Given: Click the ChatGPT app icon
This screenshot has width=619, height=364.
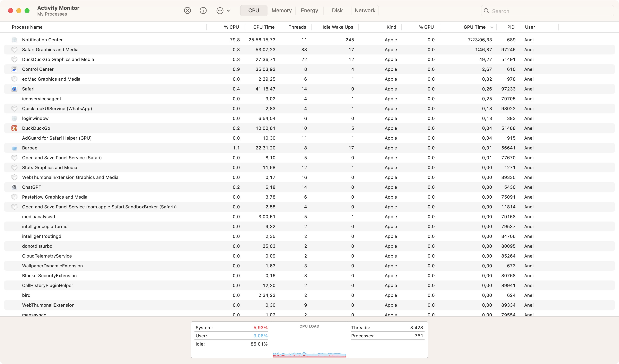Looking at the screenshot, I should point(14,187).
